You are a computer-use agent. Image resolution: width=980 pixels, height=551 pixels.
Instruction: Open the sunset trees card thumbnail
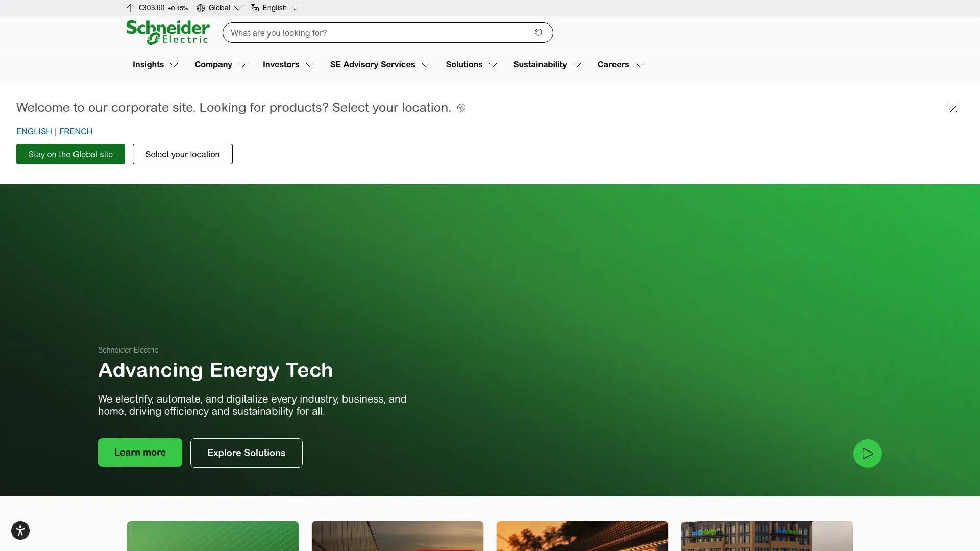(x=582, y=536)
